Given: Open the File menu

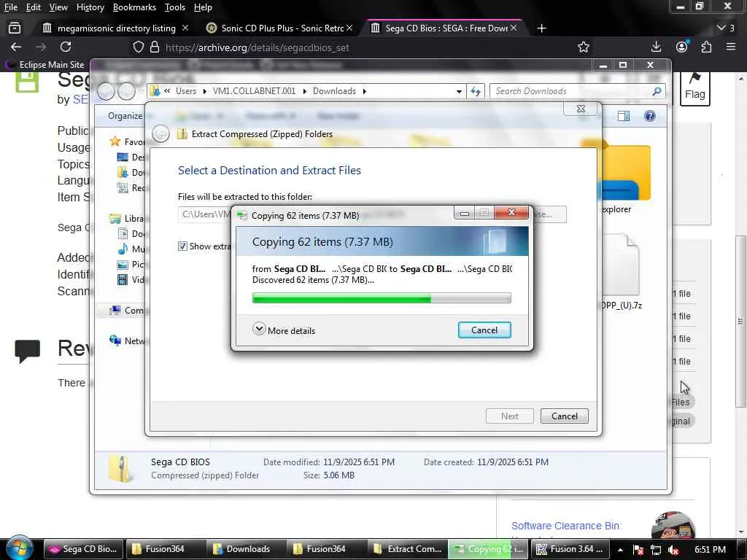Looking at the screenshot, I should point(10,7).
